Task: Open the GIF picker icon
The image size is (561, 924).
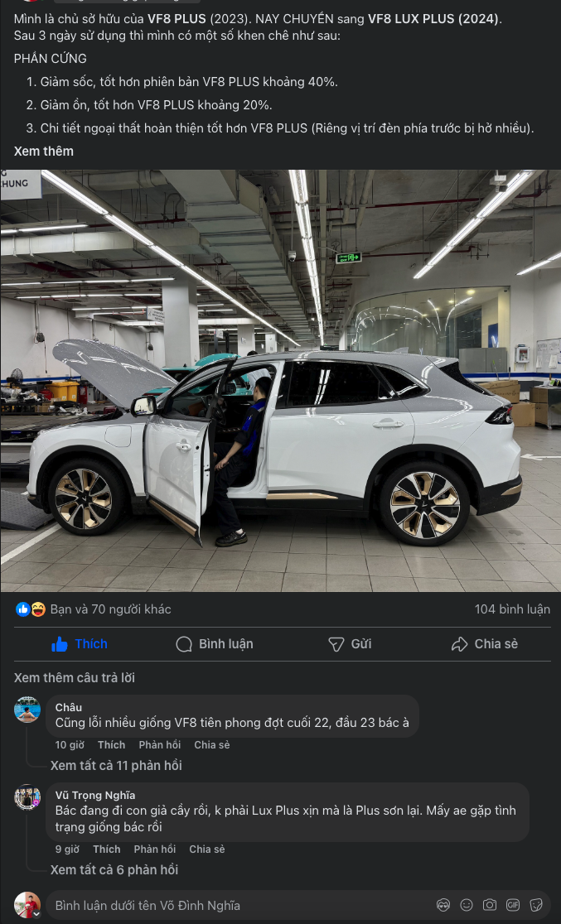Action: 513,905
